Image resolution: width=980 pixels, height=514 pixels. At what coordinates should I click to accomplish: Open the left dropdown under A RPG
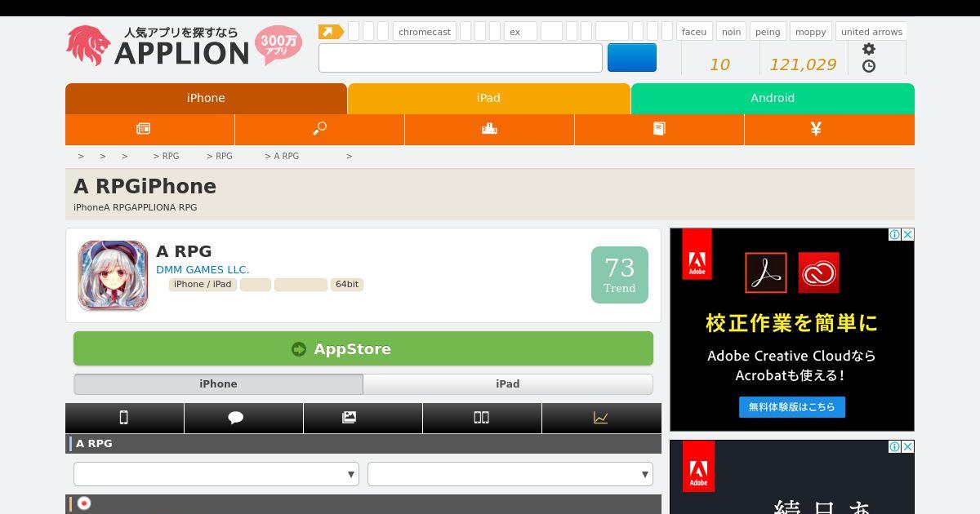pyautogui.click(x=216, y=474)
